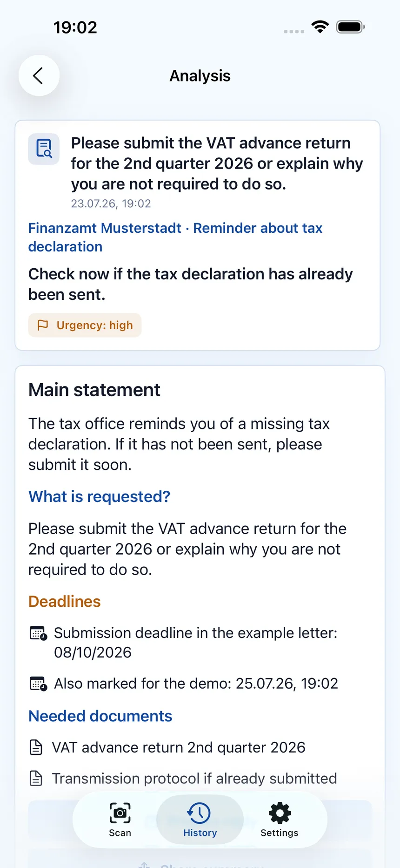The width and height of the screenshot is (400, 868).
Task: Tap the Main statement title
Action: pyautogui.click(x=94, y=390)
